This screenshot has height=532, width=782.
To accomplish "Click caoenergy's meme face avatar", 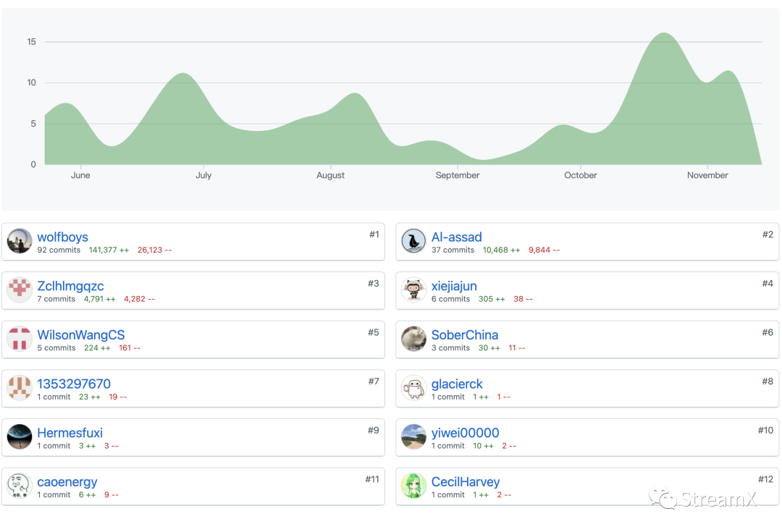I will pos(20,486).
